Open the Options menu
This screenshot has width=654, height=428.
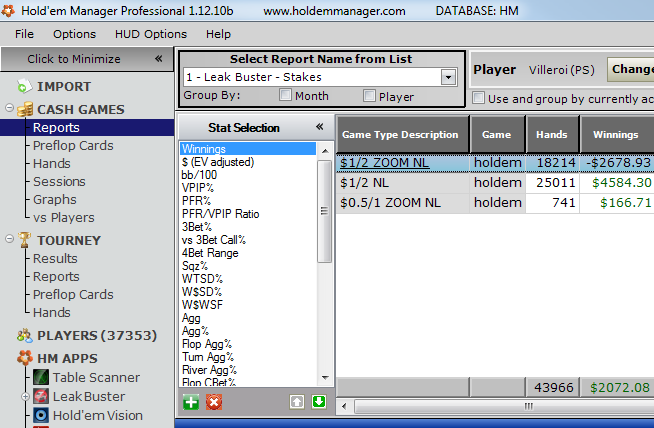click(x=74, y=34)
